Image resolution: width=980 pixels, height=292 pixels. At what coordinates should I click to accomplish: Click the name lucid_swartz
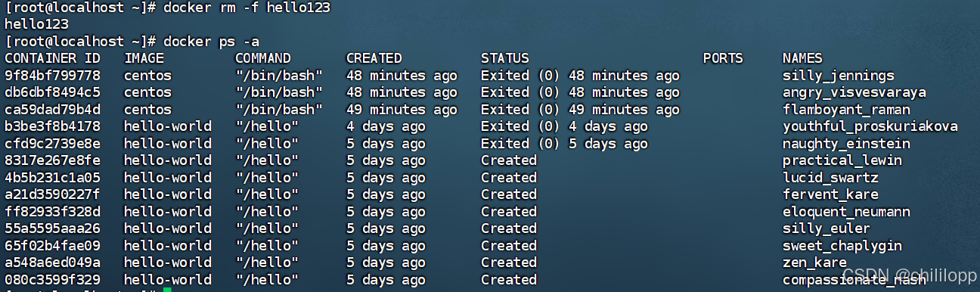tap(830, 178)
